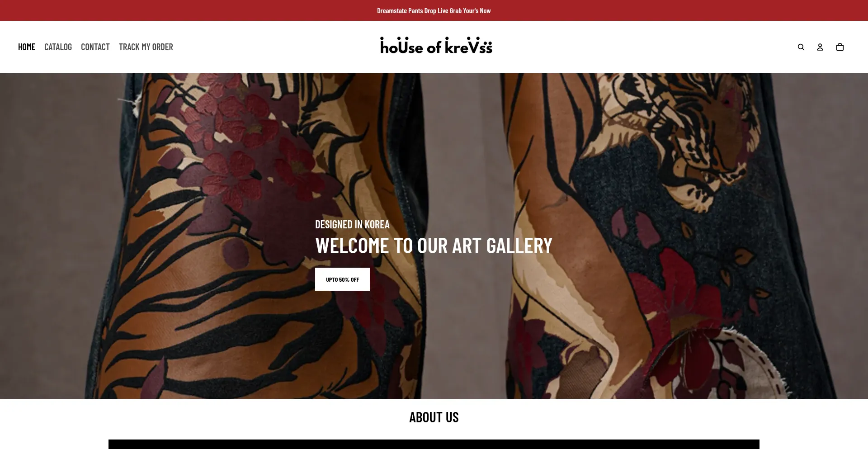Go to the Home menu item

click(x=27, y=47)
